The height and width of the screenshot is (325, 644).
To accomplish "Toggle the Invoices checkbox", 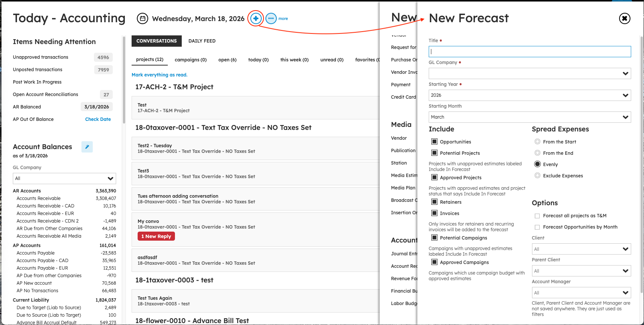I will point(434,213).
